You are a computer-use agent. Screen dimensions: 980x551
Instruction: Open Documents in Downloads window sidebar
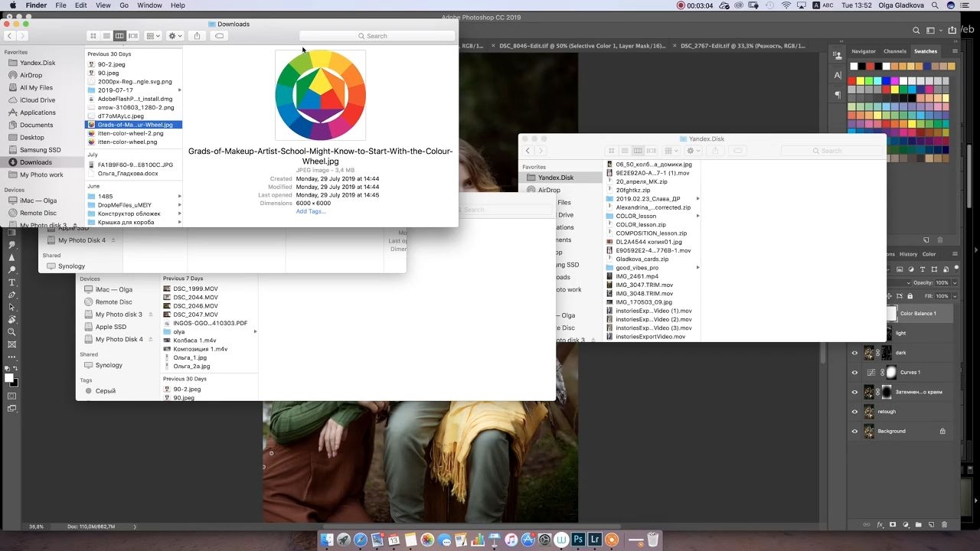pos(36,125)
